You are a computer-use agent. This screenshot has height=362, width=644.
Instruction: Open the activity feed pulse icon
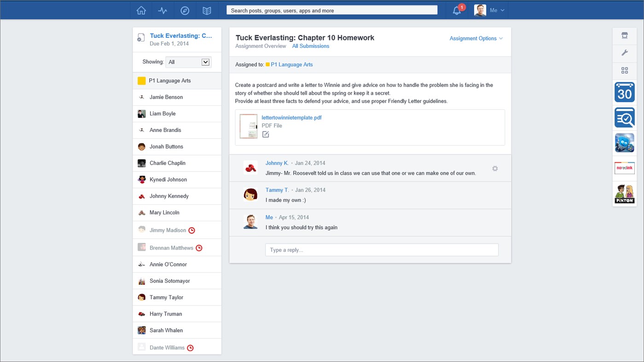pos(162,10)
